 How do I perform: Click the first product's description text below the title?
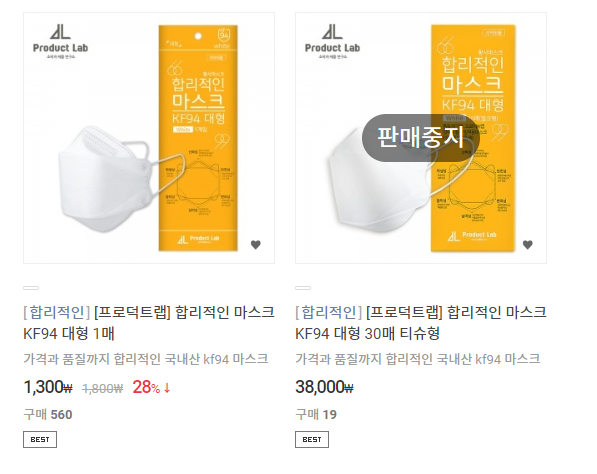click(146, 359)
